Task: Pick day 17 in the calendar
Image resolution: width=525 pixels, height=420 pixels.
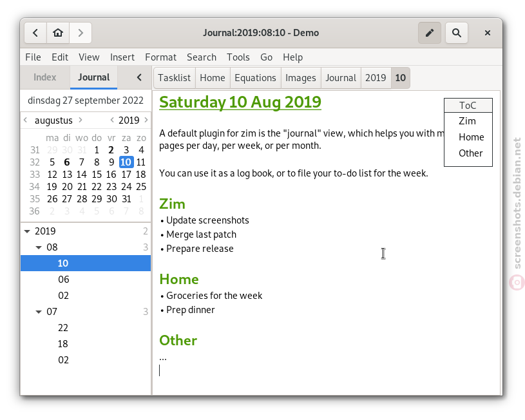Action: [x=126, y=175]
